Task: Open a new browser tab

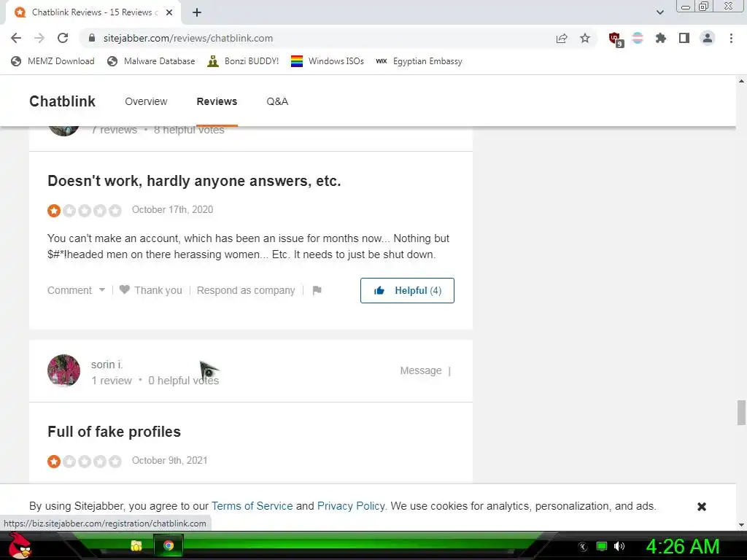Action: pos(197,13)
